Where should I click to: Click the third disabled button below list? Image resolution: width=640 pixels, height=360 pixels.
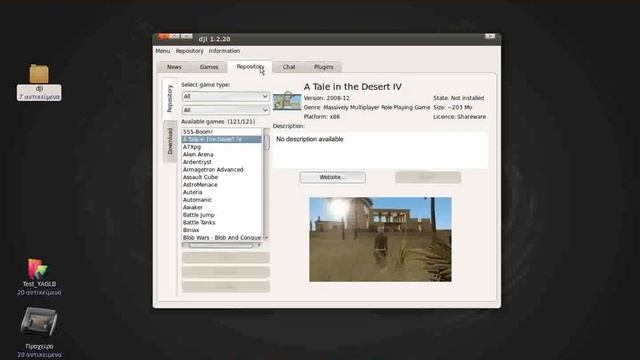click(x=226, y=286)
